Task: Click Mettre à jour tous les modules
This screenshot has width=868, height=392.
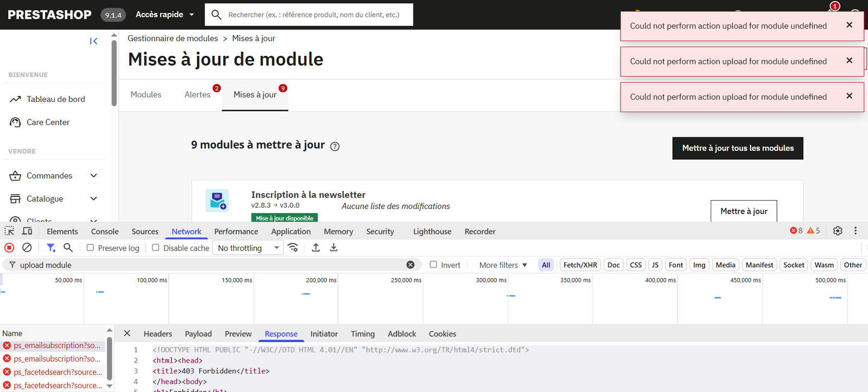Action: [x=738, y=148]
